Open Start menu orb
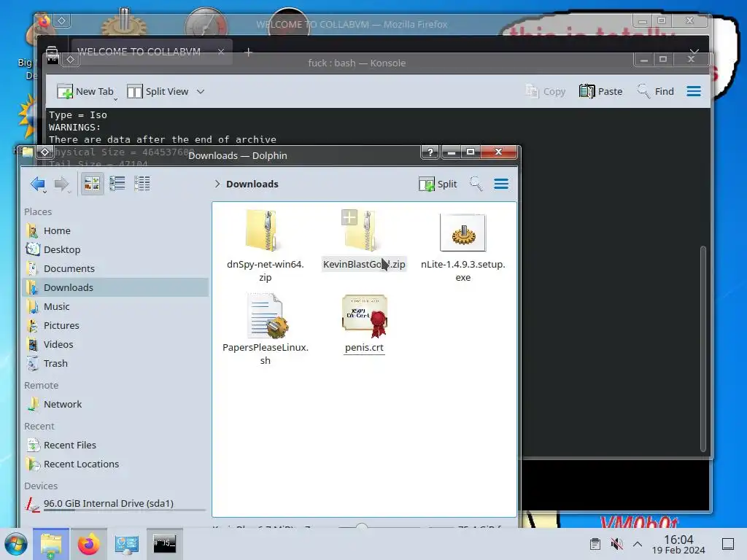The height and width of the screenshot is (560, 747). tap(16, 544)
